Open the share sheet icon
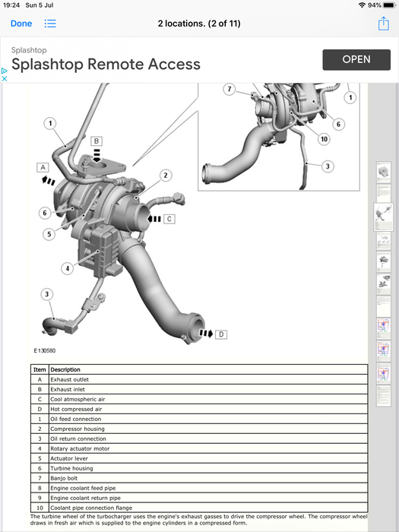This screenshot has height=532, width=399. [x=383, y=23]
